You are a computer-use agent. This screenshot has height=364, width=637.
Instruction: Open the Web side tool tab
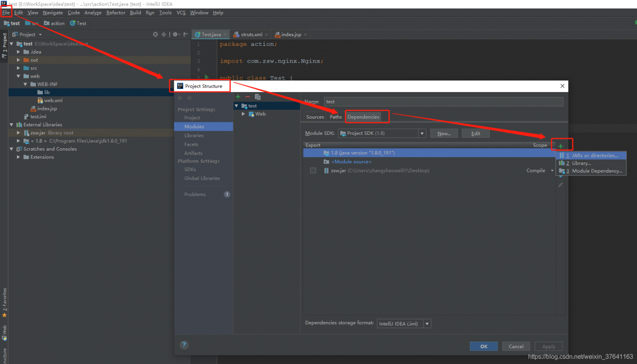tap(4, 333)
